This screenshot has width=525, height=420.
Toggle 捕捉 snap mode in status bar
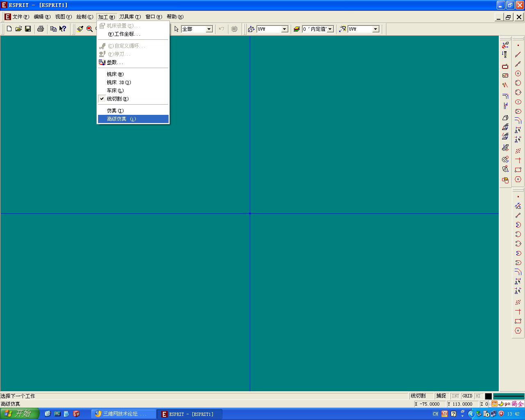[441, 396]
